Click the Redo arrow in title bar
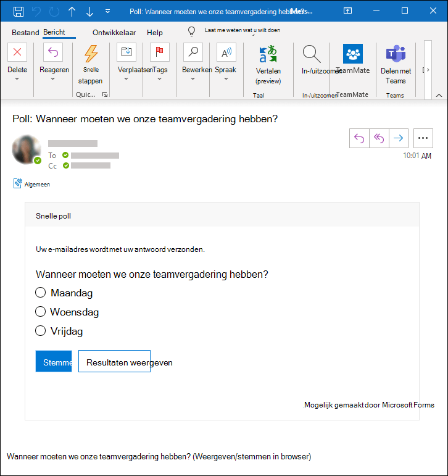The width and height of the screenshot is (448, 476). [x=54, y=12]
